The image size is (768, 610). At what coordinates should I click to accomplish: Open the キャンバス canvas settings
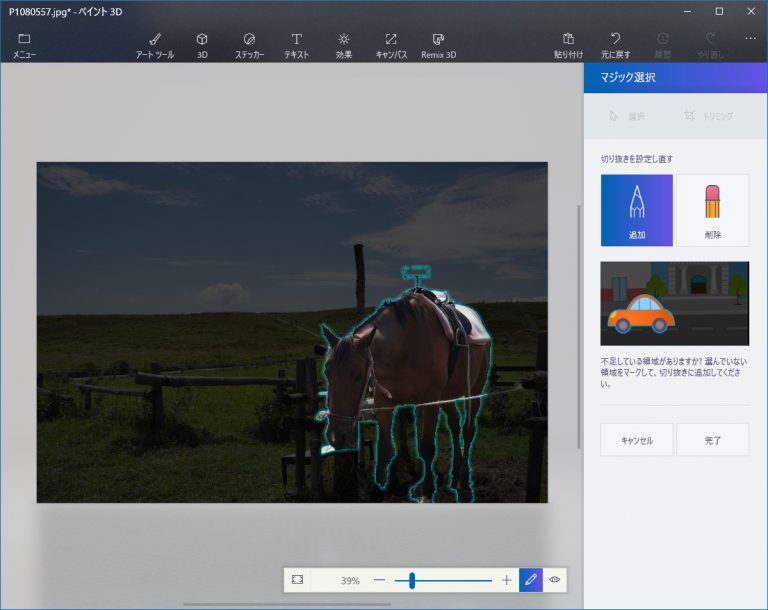pos(391,46)
